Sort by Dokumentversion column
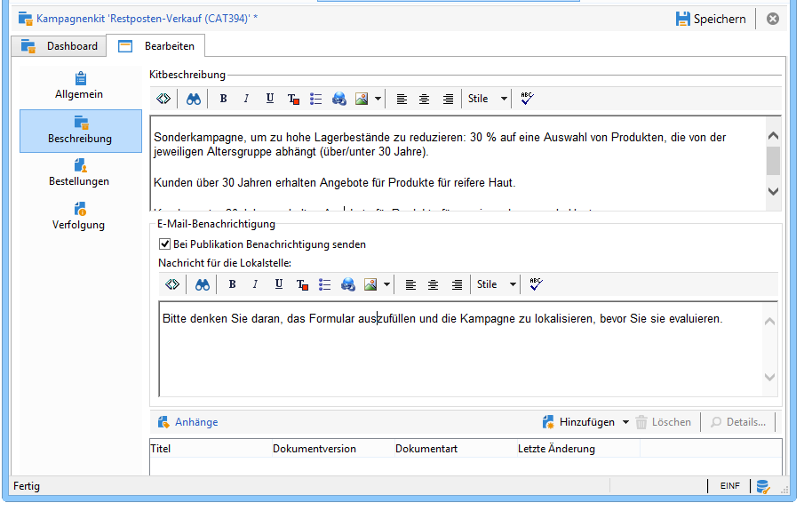Image resolution: width=812 pixels, height=511 pixels. 332,449
